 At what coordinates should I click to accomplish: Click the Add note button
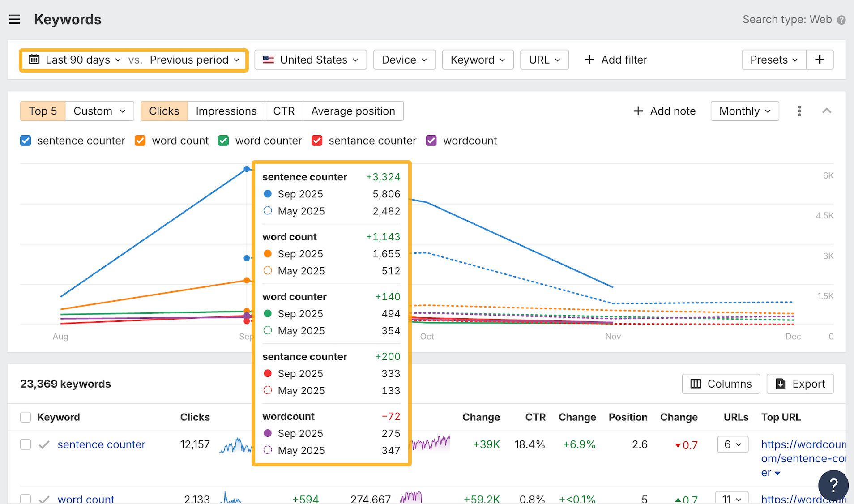pos(665,111)
